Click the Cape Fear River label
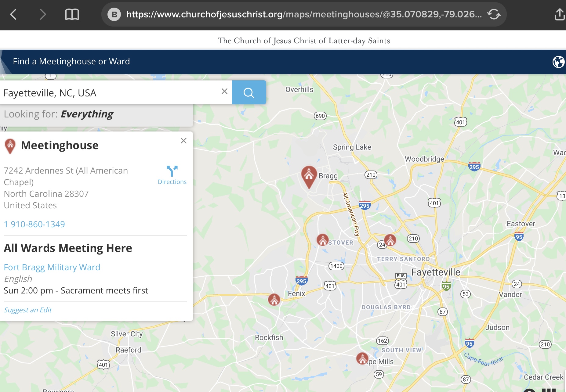566x392 pixels. [x=483, y=360]
